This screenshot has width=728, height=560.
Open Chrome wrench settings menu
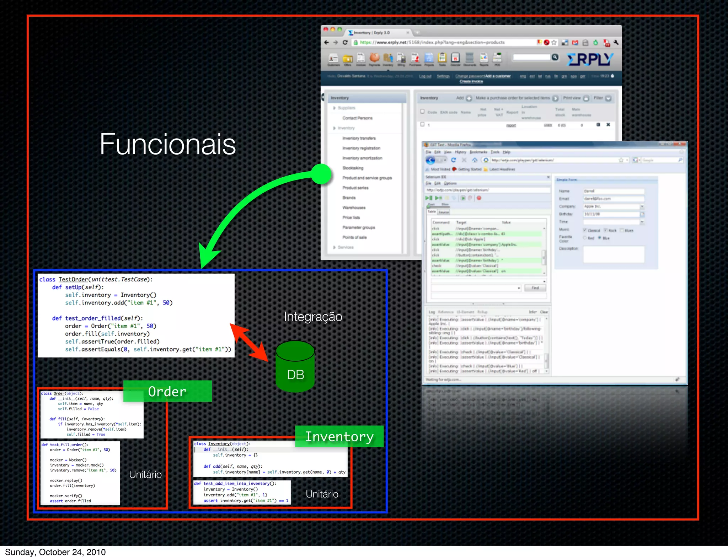click(616, 43)
